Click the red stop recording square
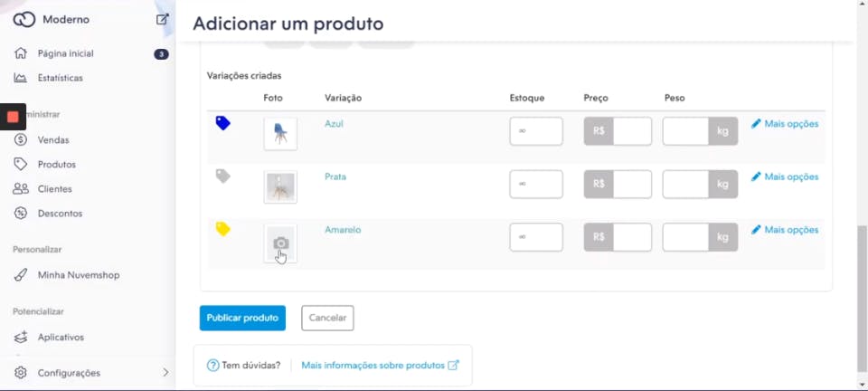 point(13,117)
